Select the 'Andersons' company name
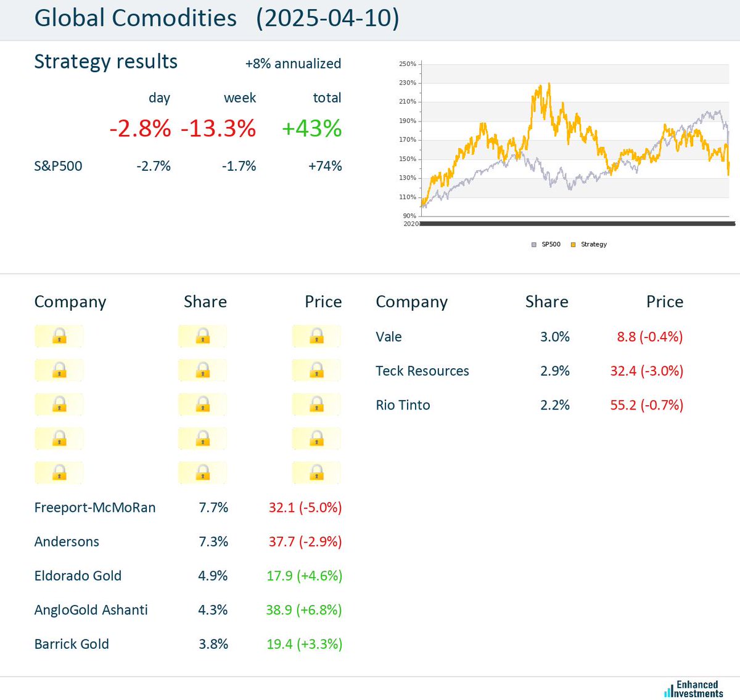740x700 pixels. pos(67,541)
